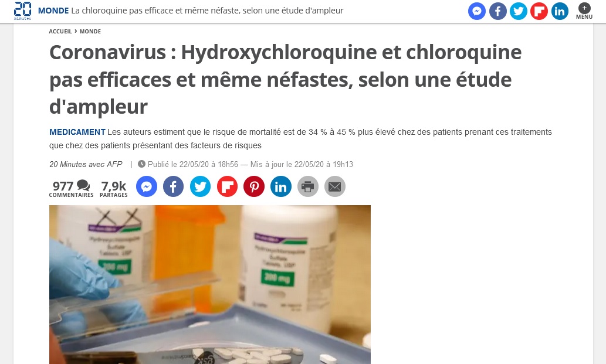The width and height of the screenshot is (606, 364).
Task: Share on Twitter from the top header
Action: [x=518, y=11]
